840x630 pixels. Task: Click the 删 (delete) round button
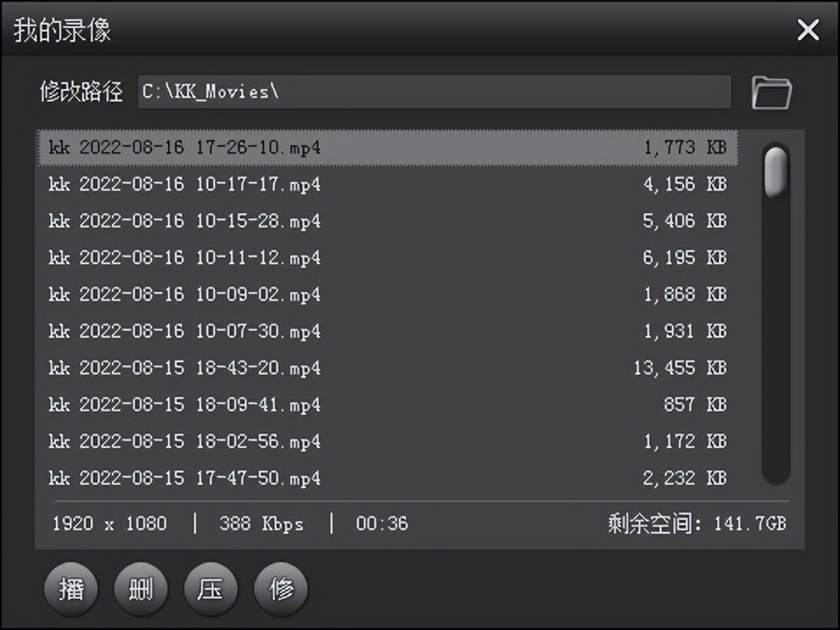pos(141,589)
